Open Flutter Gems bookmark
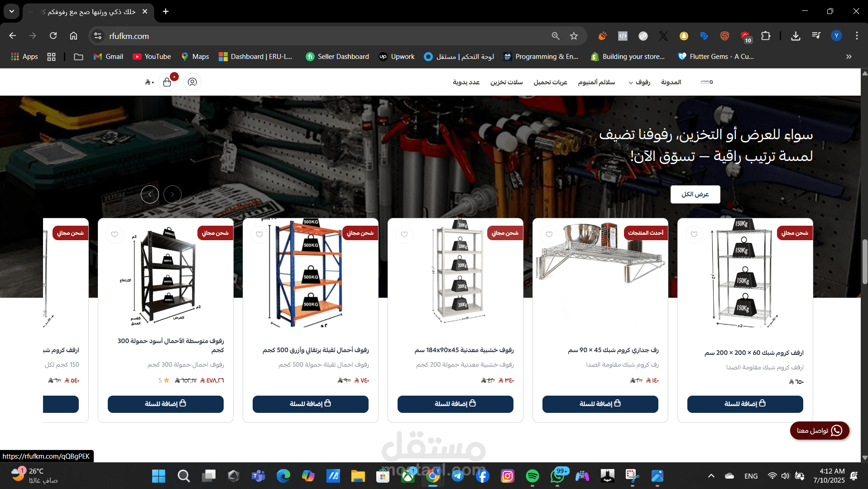 (716, 57)
